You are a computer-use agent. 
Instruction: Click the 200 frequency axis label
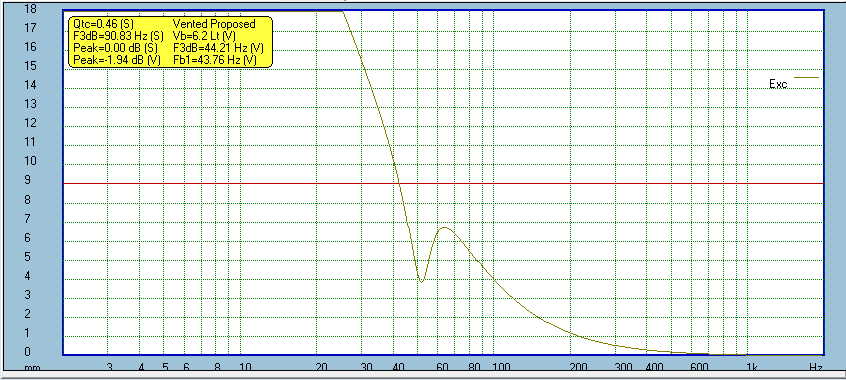(579, 368)
